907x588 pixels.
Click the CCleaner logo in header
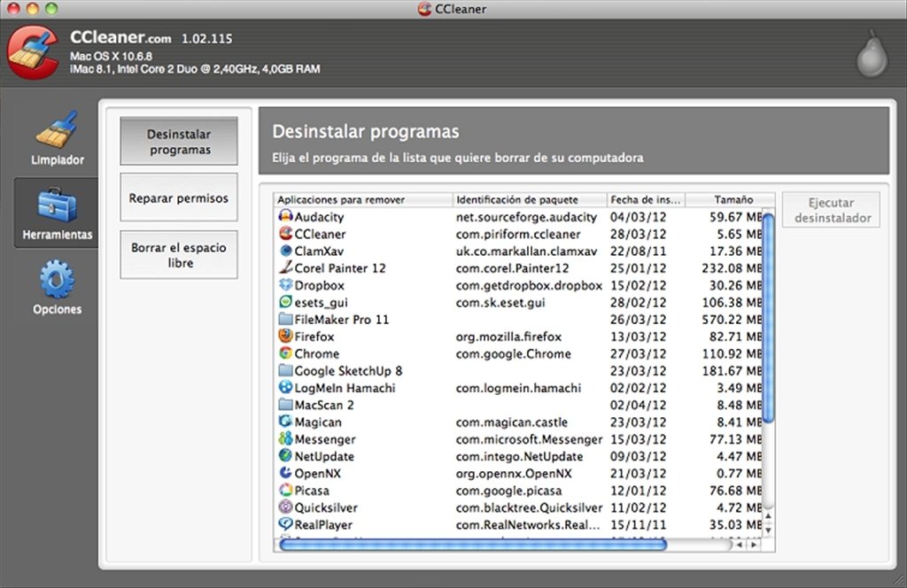tap(33, 52)
